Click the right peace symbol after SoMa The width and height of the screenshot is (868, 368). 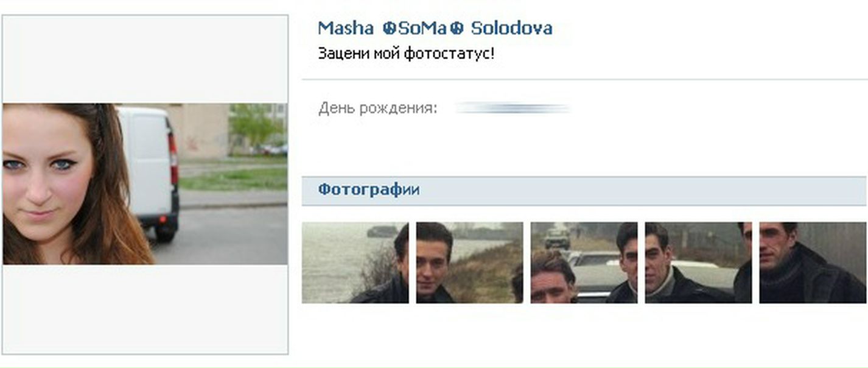(x=458, y=28)
